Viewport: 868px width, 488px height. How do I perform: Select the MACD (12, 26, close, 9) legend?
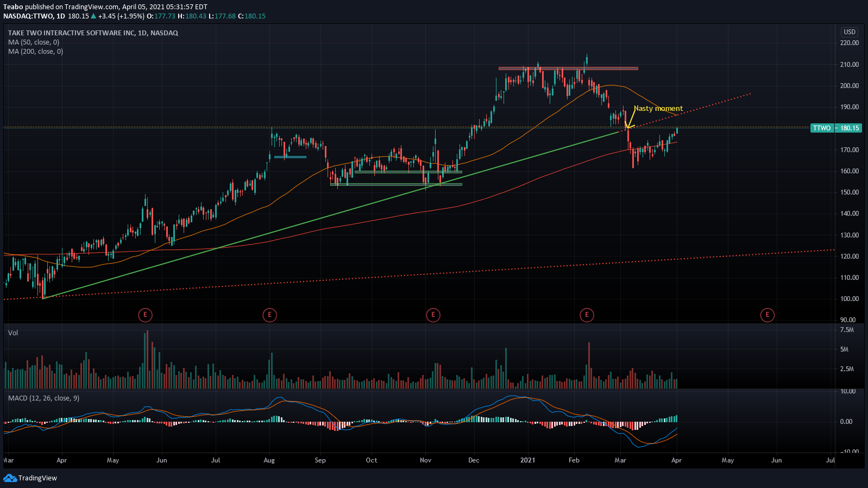(43, 398)
